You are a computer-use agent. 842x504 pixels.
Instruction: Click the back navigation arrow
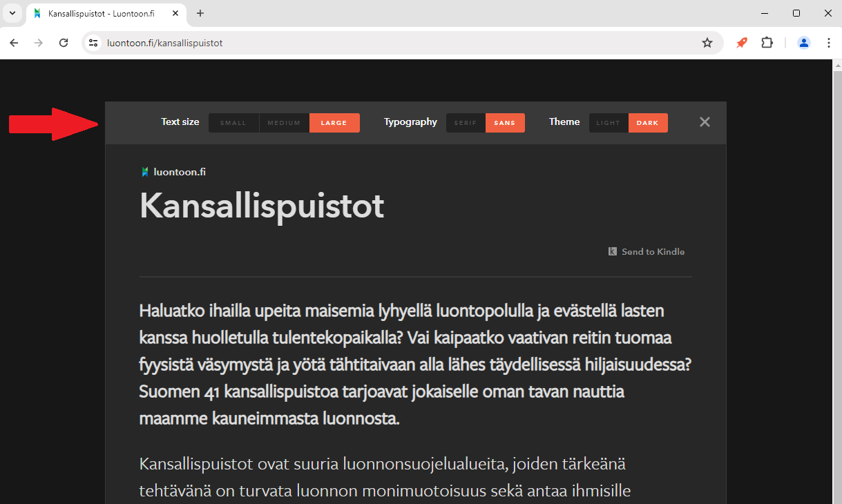pos(14,43)
